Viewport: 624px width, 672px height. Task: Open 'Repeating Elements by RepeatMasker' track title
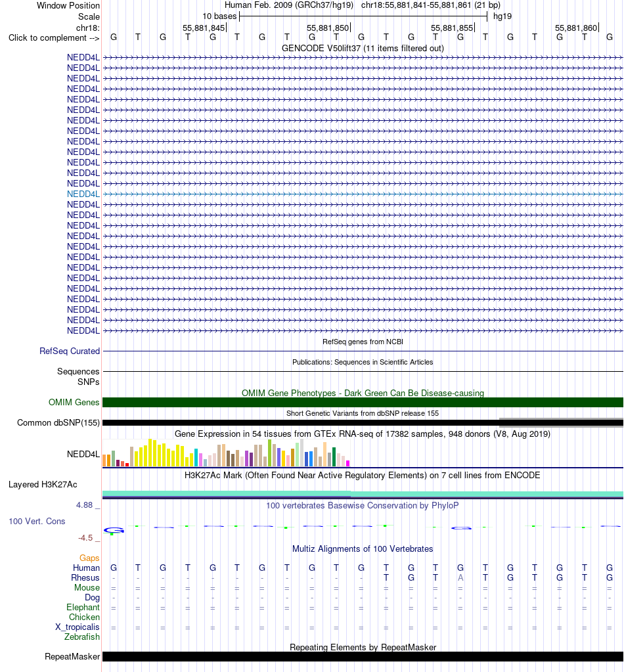click(363, 647)
